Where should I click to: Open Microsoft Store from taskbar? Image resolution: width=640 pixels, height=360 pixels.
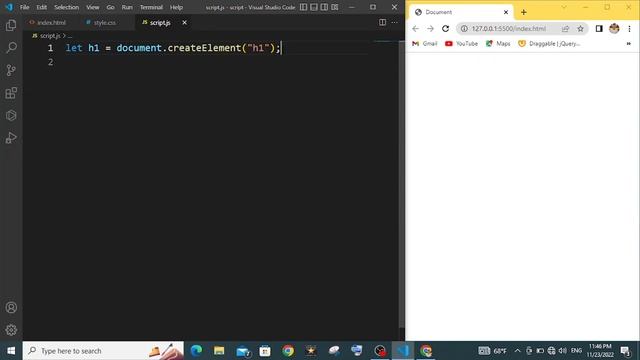[265, 351]
